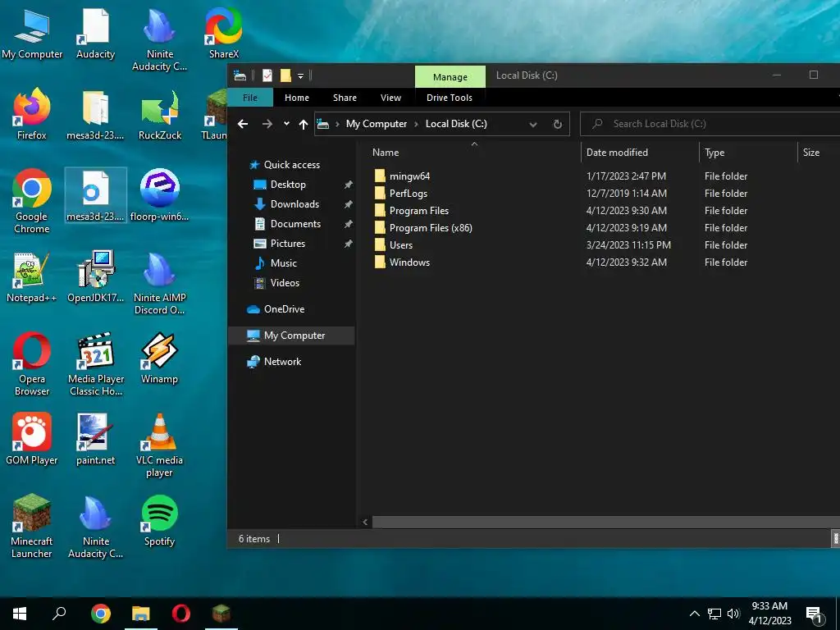This screenshot has width=840, height=630.
Task: Open Notepad++ desktop shortcut
Action: [x=32, y=277]
